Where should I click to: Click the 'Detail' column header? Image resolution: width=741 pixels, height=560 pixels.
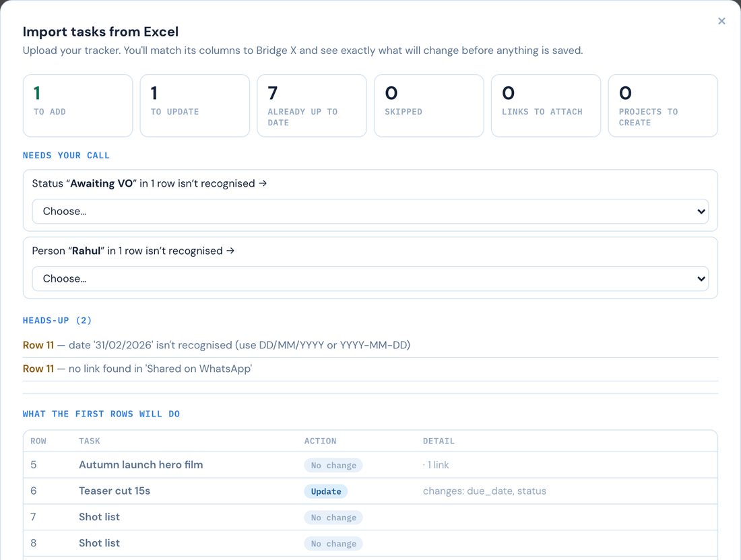(x=439, y=441)
